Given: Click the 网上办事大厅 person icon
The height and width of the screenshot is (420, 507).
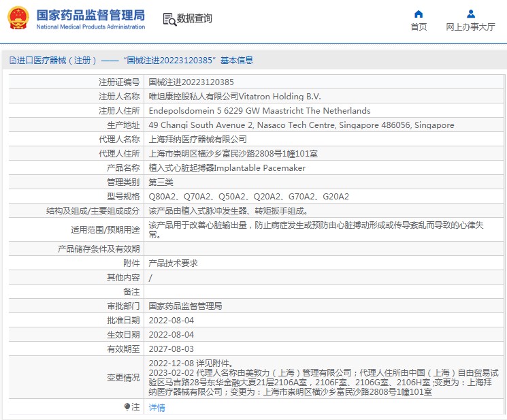Looking at the screenshot, I should click(470, 14).
